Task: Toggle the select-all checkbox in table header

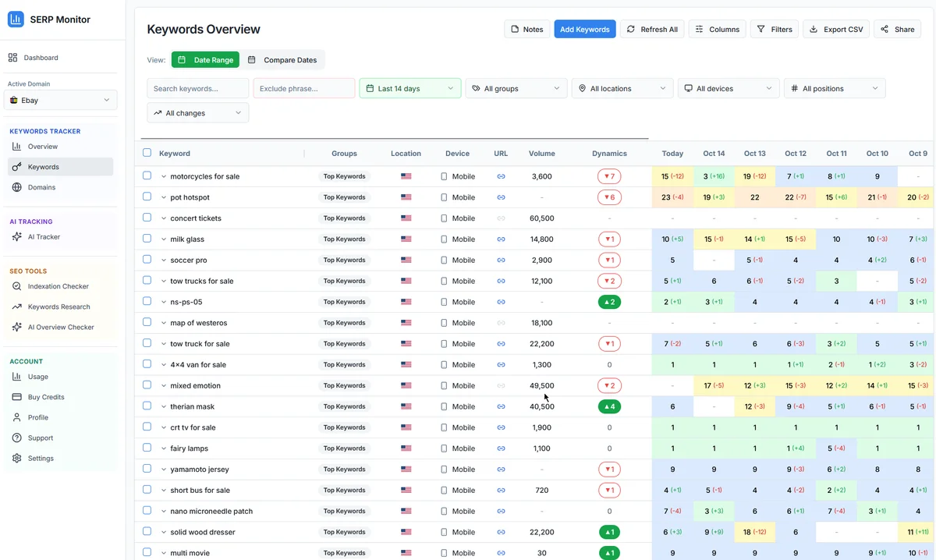Action: [147, 153]
